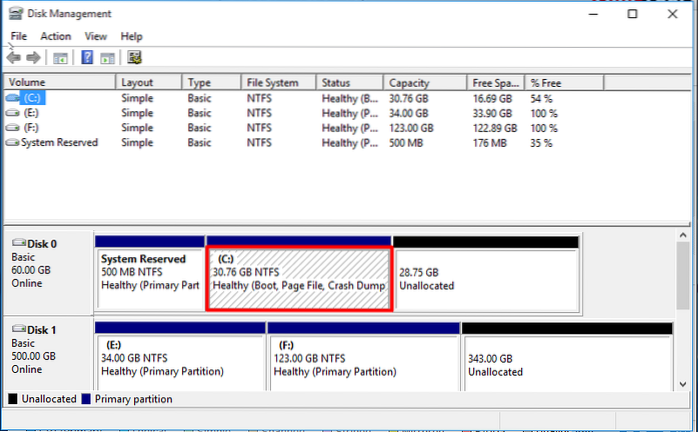Click the Forward arrow in toolbar
Image resolution: width=698 pixels, height=432 pixels.
click(x=34, y=58)
